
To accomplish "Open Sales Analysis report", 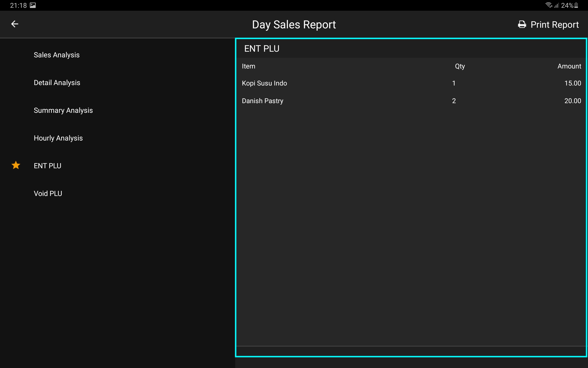I will click(x=57, y=55).
